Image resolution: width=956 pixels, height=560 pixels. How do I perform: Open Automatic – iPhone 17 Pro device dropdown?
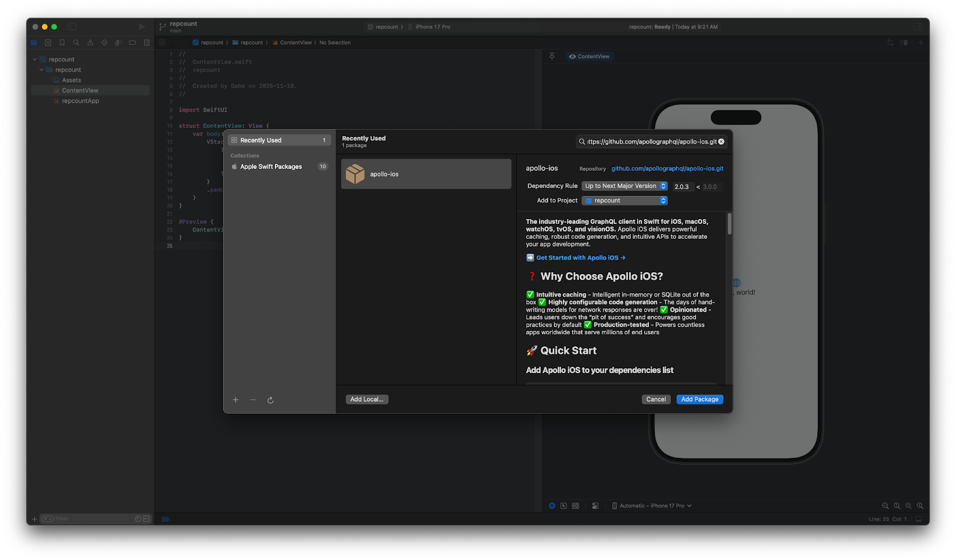tap(652, 506)
